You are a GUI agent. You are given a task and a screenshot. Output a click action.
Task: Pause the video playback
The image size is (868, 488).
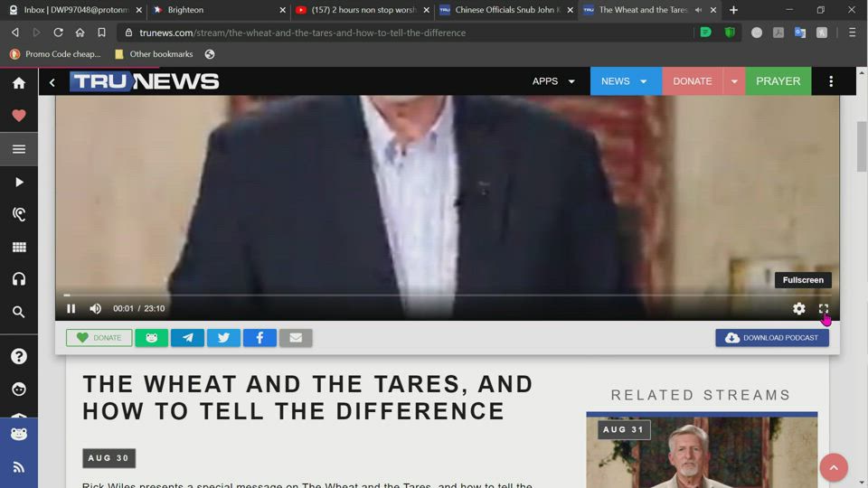click(x=71, y=309)
